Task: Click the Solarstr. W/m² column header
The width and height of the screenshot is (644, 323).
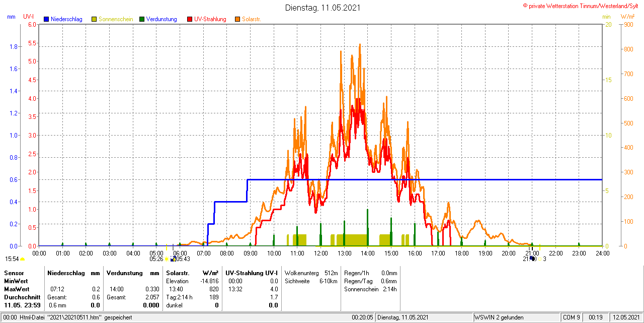Action: (192, 273)
